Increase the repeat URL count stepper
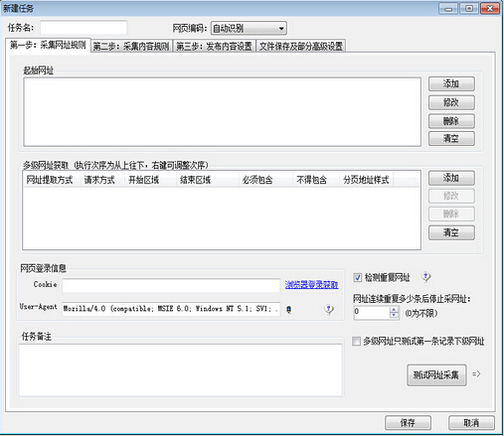This screenshot has height=436, width=504. tap(394, 310)
